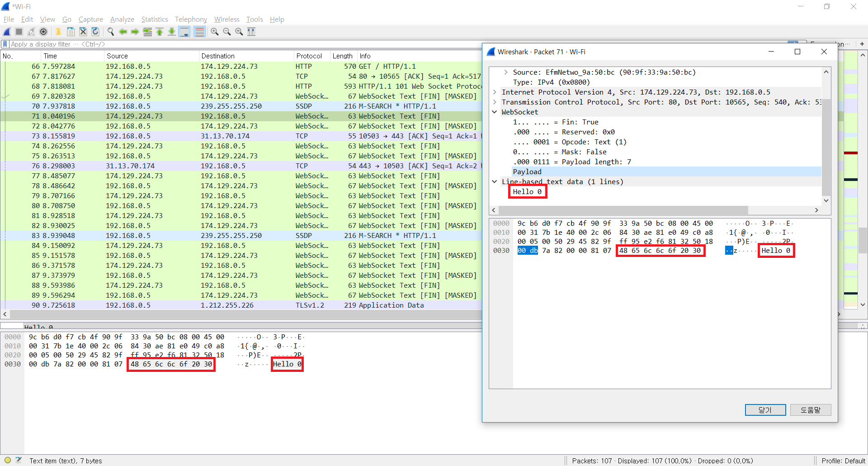Open the Tools menu
Image resolution: width=868 pixels, height=466 pixels.
click(x=255, y=19)
